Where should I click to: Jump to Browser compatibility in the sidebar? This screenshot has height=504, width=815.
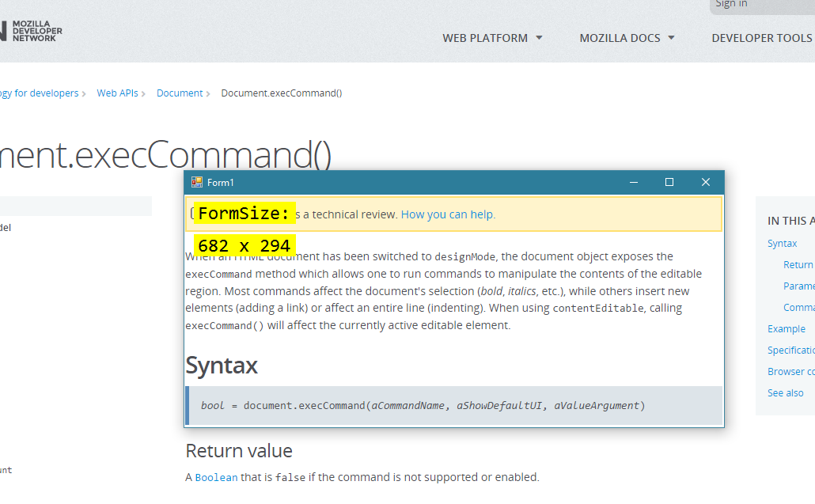[791, 372]
